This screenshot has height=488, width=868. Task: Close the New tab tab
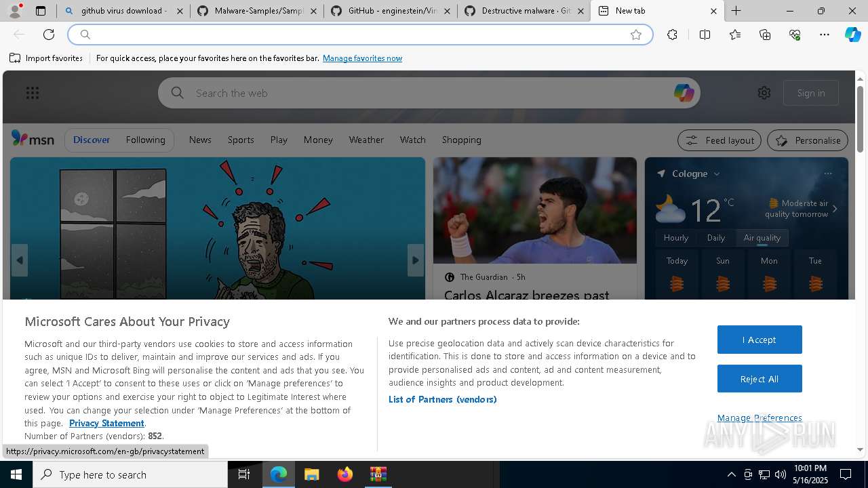point(713,11)
